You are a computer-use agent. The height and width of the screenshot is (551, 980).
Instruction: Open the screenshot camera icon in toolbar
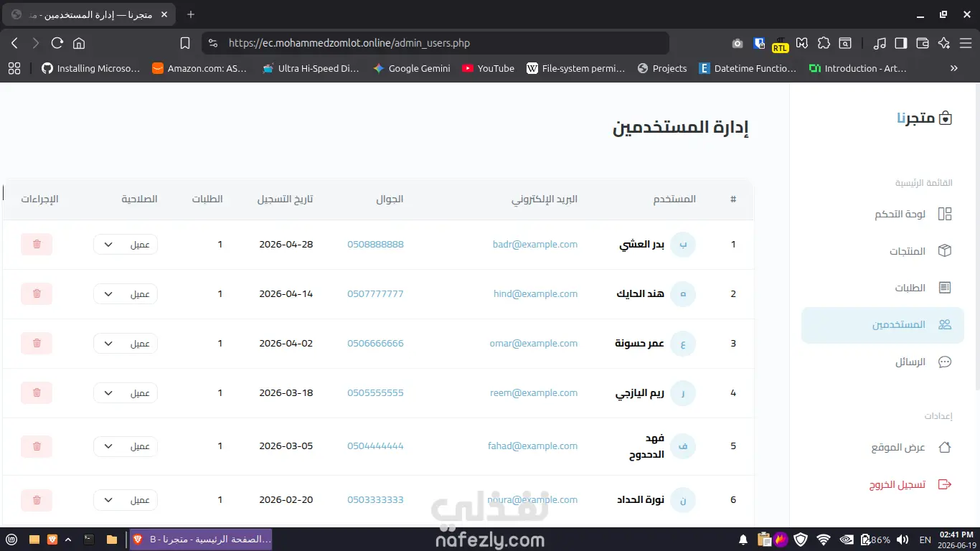pyautogui.click(x=738, y=43)
